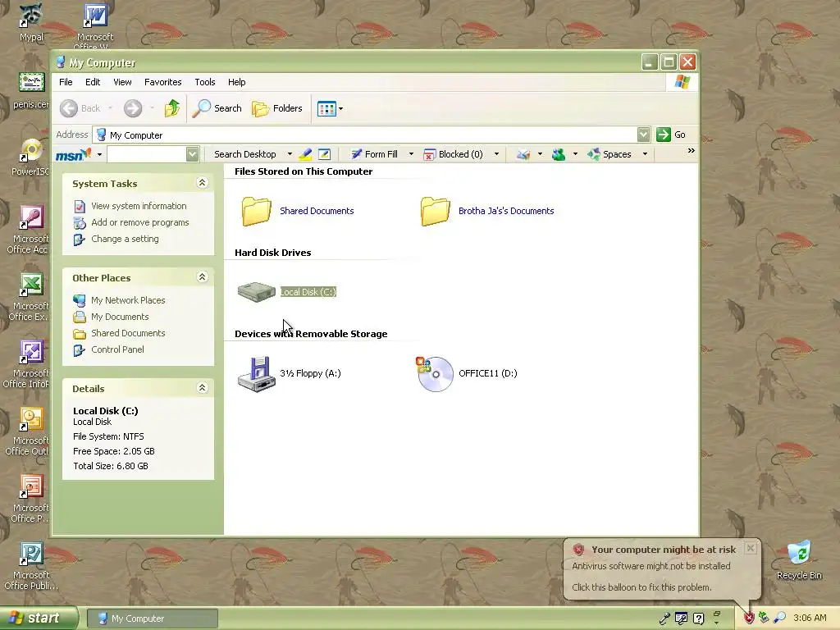Collapse the Other Places panel

pyautogui.click(x=202, y=277)
